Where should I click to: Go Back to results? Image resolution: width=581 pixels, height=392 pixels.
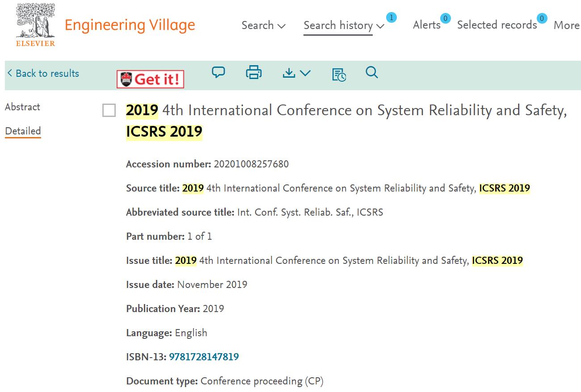43,73
